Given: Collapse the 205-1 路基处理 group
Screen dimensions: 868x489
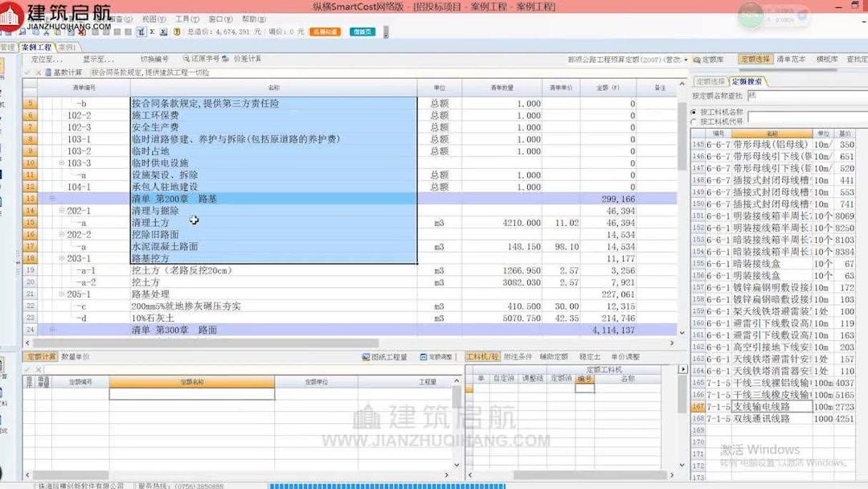Looking at the screenshot, I should click(x=61, y=294).
